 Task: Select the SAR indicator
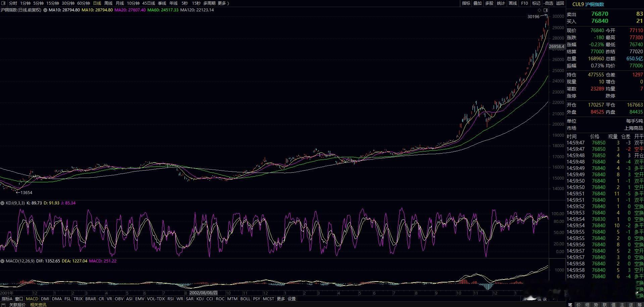coord(190,299)
